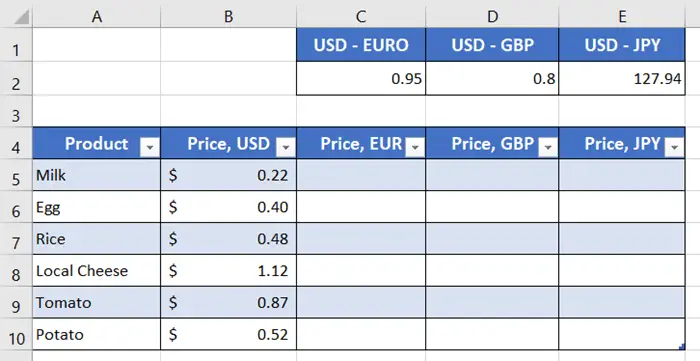Select the Rice product cell

pos(96,239)
